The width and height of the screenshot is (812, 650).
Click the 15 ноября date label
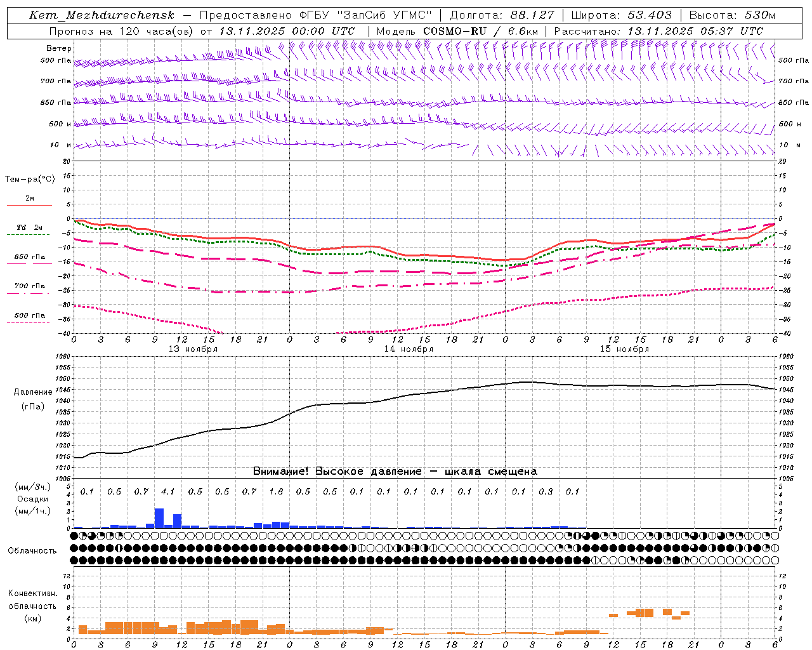point(624,349)
